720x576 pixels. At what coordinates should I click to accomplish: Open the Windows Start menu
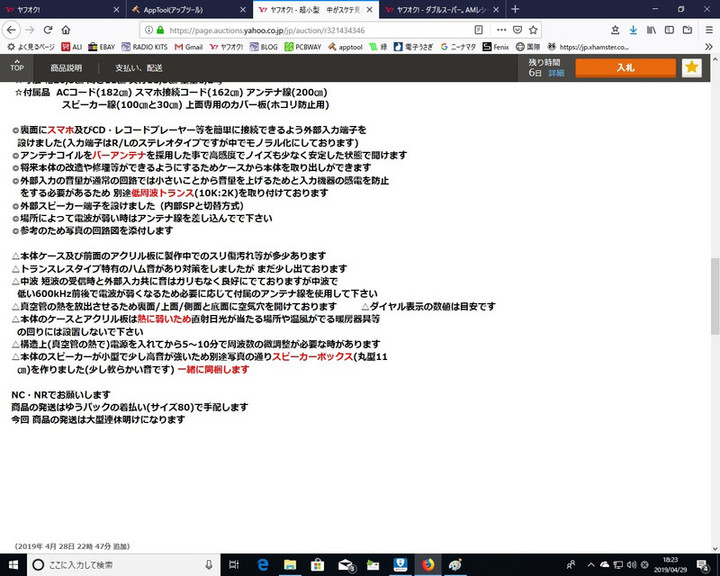(x=11, y=565)
